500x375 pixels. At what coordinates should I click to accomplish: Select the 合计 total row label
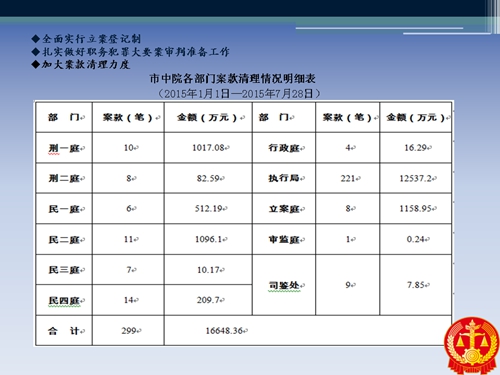click(64, 331)
